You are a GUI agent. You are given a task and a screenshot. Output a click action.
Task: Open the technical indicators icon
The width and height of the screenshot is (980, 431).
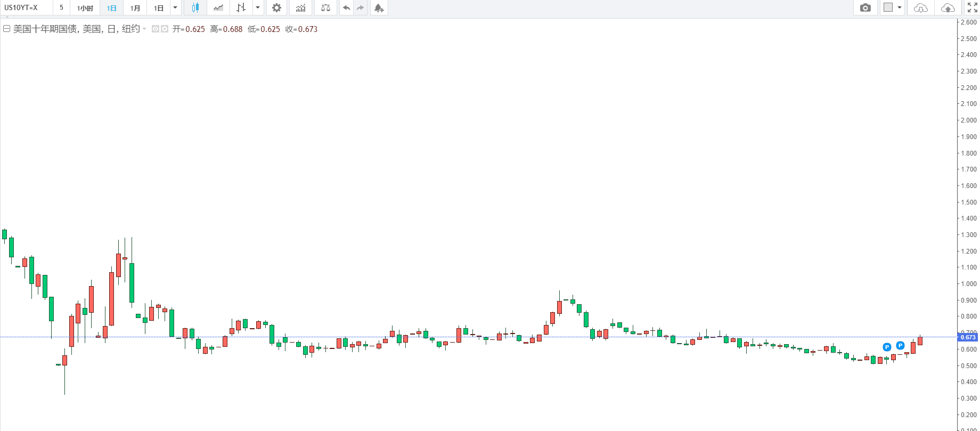point(301,8)
